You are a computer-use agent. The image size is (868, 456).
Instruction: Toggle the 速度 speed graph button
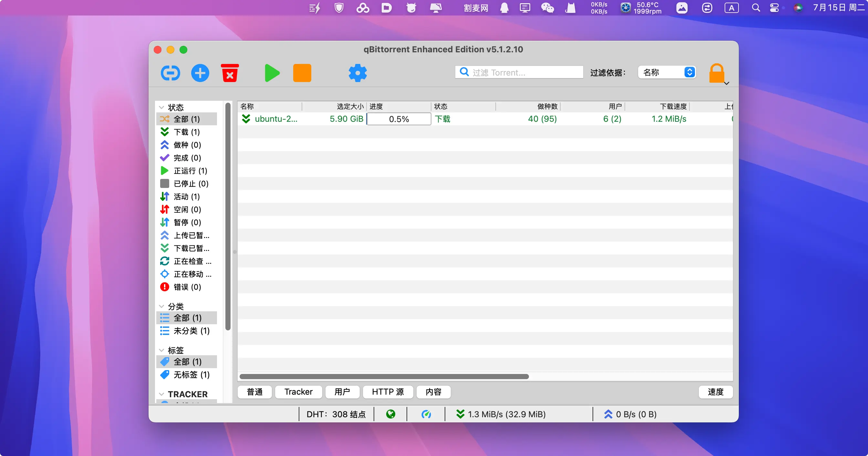tap(715, 392)
